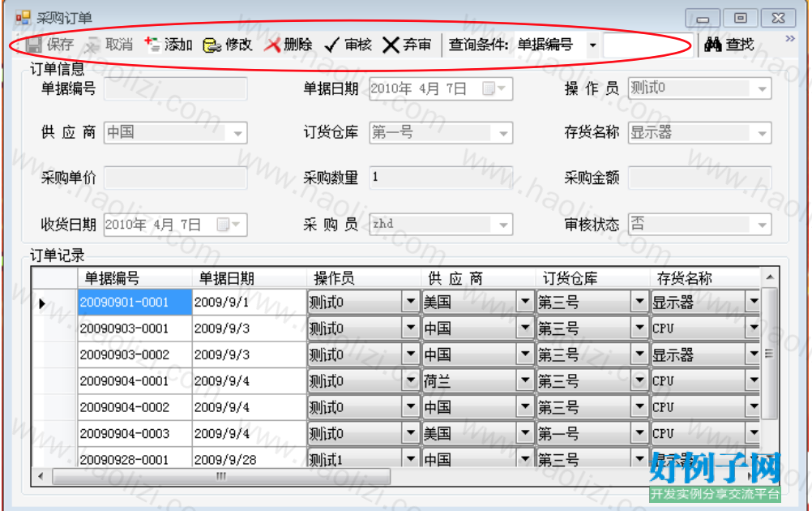Click the 查找 (Find) binoculars icon
This screenshot has width=812, height=511.
tap(712, 45)
